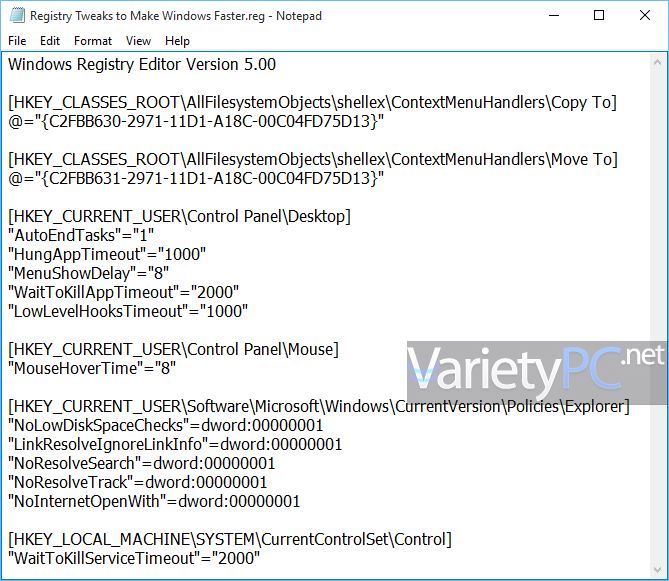Screen dimensions: 669x581
Task: Click the line "NoInternetOpenWith"=dword:00000001
Action: pyautogui.click(x=154, y=502)
